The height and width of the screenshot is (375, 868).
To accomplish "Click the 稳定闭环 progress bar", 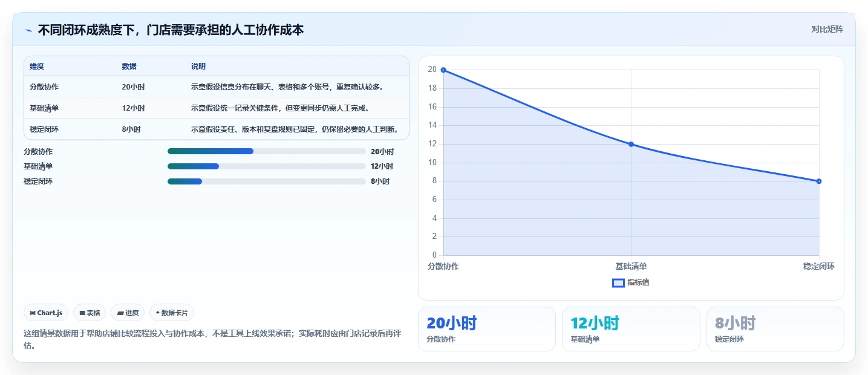I will tap(266, 181).
